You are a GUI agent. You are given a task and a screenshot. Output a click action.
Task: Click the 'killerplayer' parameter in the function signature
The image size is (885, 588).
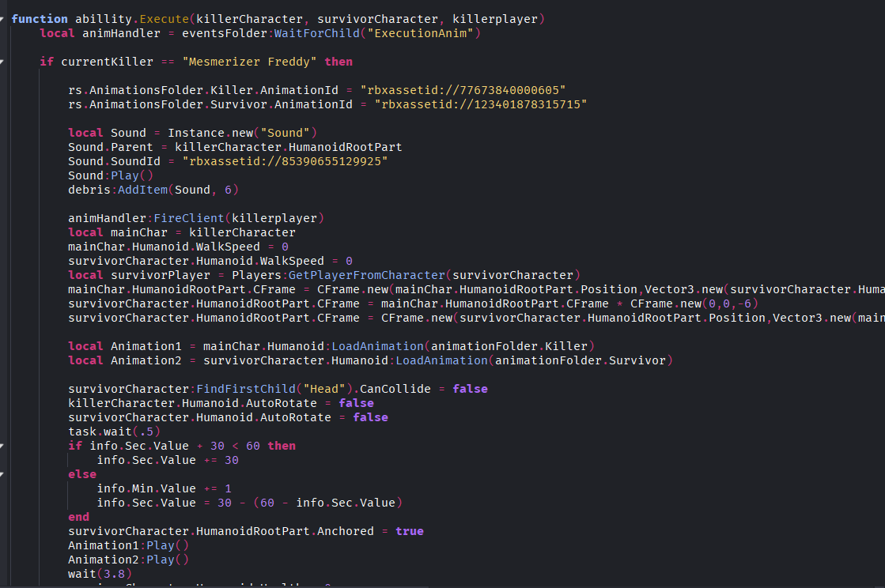point(495,19)
